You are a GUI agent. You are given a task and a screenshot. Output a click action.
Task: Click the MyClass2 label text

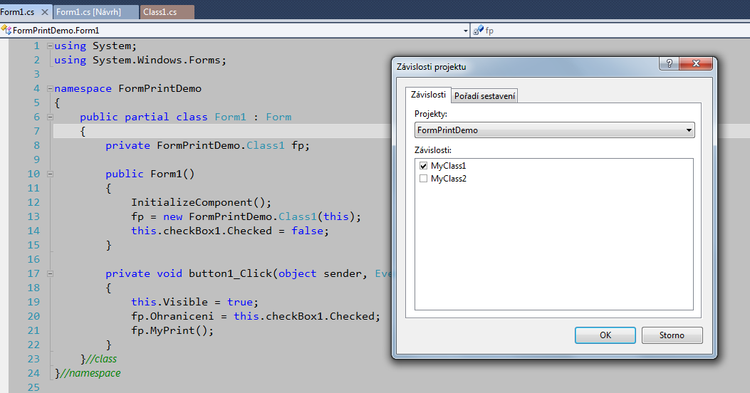coord(448,179)
